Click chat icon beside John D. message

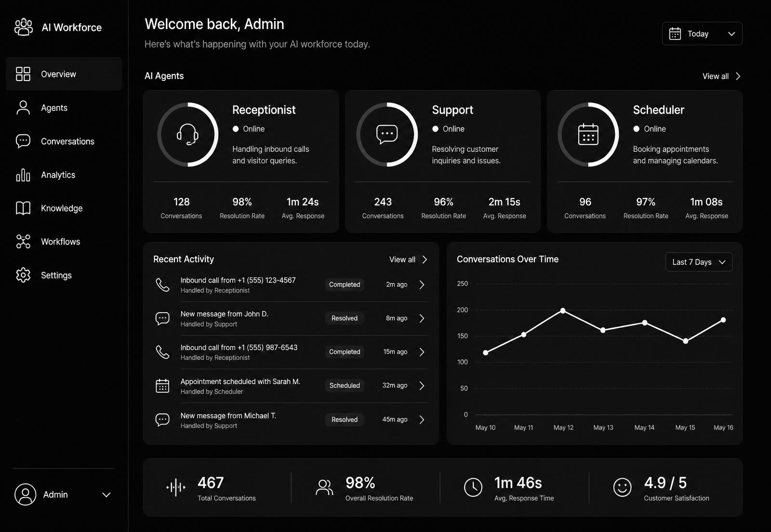click(x=162, y=319)
